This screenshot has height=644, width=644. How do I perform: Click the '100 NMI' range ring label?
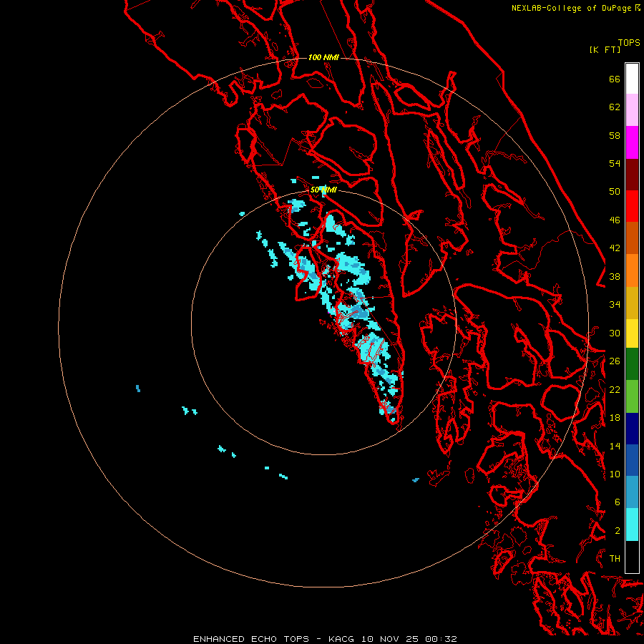(323, 57)
